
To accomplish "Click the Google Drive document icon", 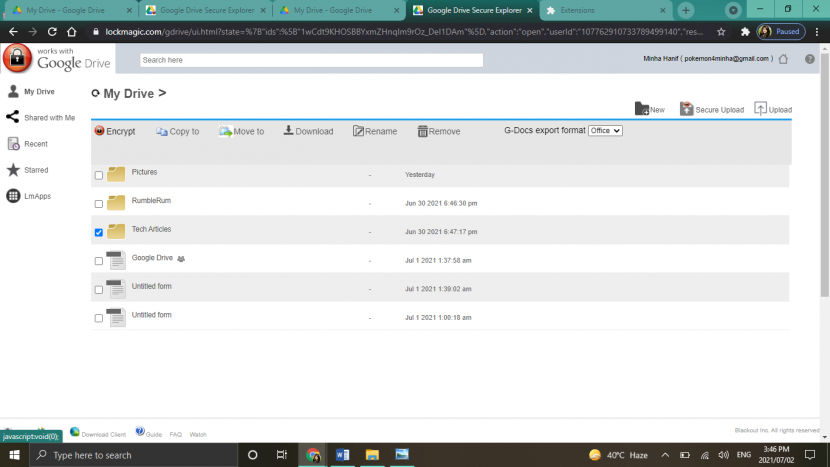I will tap(116, 260).
